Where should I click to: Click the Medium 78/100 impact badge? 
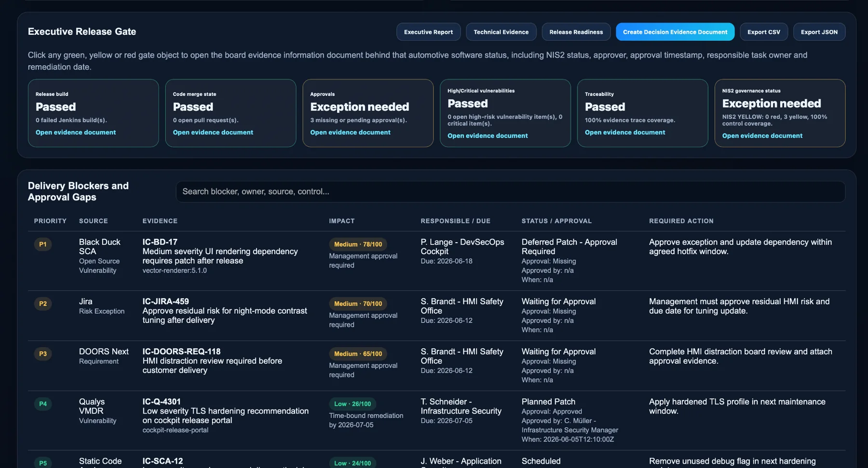point(358,245)
